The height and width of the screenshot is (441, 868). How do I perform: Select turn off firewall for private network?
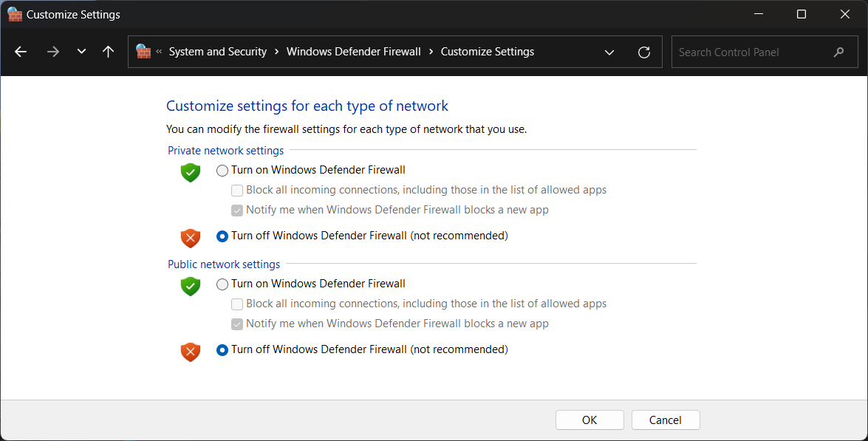222,236
